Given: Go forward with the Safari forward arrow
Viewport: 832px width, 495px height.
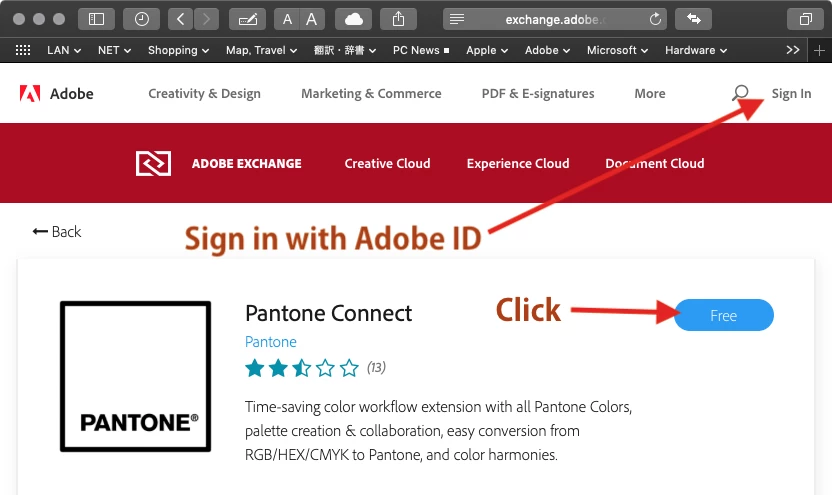Looking at the screenshot, I should coord(206,19).
